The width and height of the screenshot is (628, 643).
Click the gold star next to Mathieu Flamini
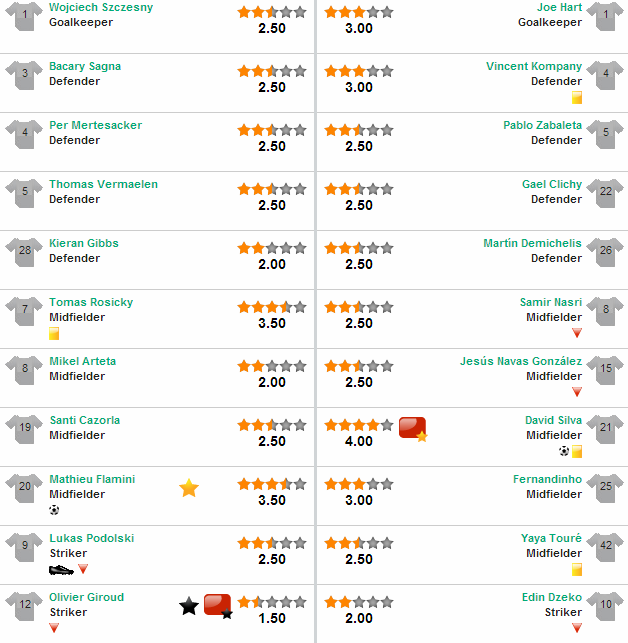tap(189, 488)
